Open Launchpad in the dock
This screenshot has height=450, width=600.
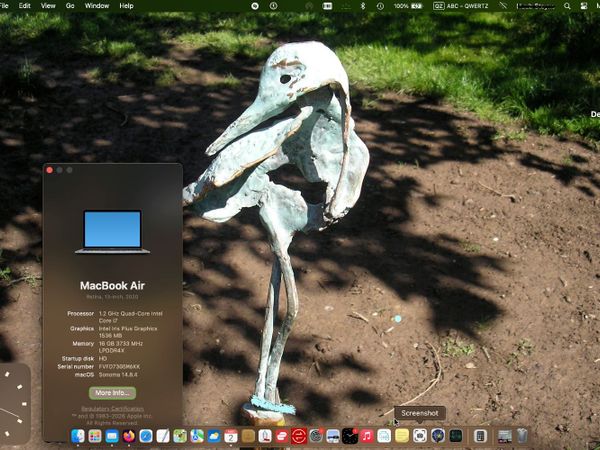[x=95, y=436]
